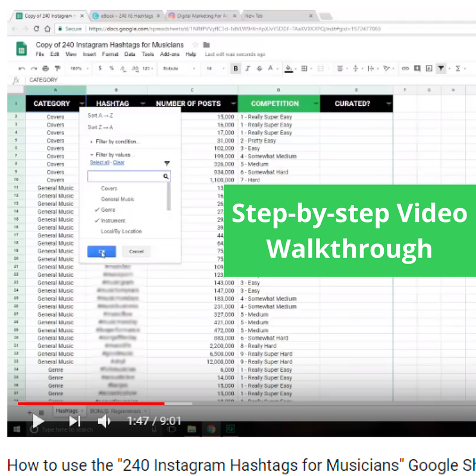Toggle strikethrough formatting
This screenshot has width=476, height=476.
click(x=259, y=68)
